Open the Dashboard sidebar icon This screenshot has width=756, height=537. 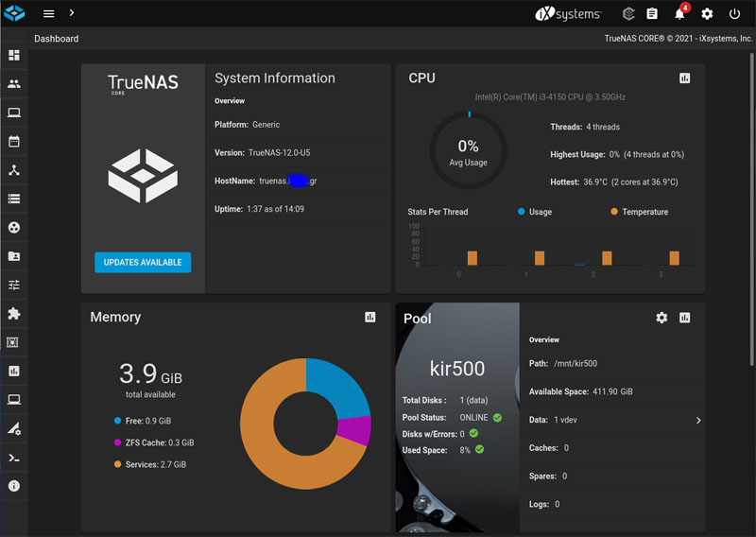click(x=14, y=56)
